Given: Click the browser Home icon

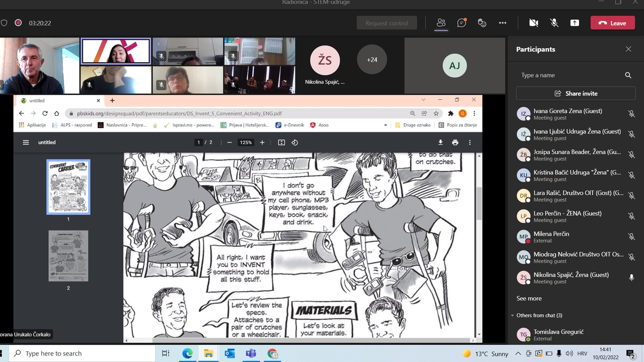Looking at the screenshot, I should [56, 113].
